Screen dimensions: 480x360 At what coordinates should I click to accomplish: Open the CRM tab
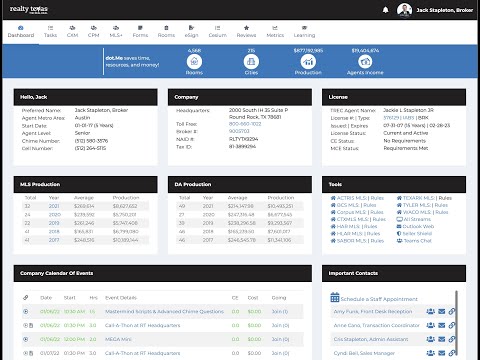72,32
